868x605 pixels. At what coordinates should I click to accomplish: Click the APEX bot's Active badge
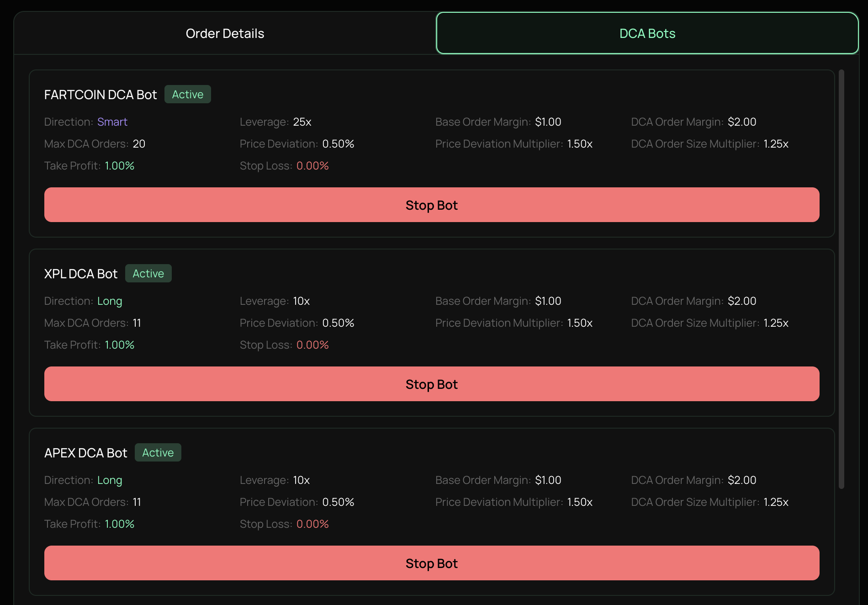point(158,453)
